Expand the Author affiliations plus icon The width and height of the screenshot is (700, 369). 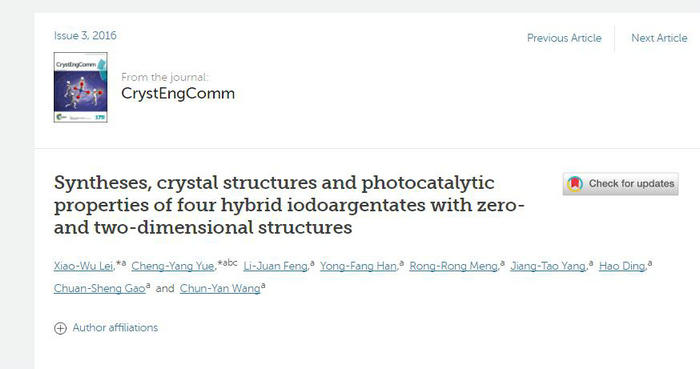[x=60, y=328]
